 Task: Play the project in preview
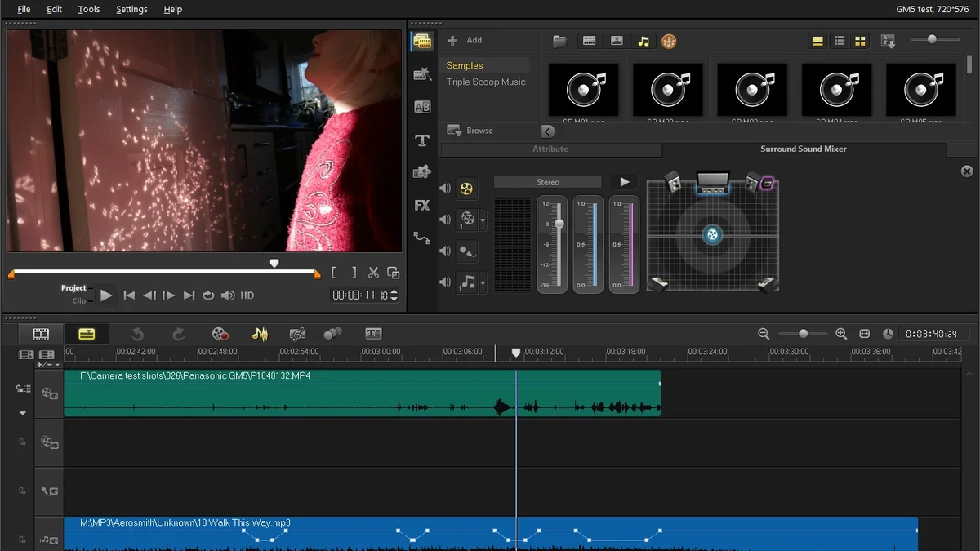tap(105, 295)
